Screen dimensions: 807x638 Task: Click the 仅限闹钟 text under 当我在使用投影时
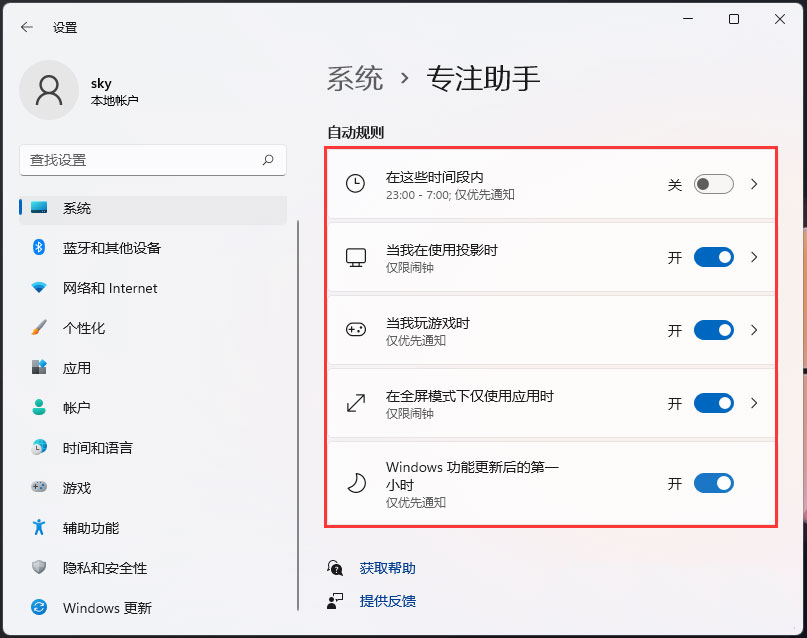[410, 268]
